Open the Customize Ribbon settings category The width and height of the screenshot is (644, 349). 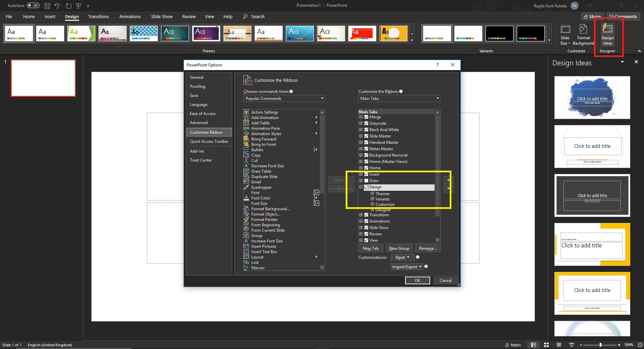(207, 132)
